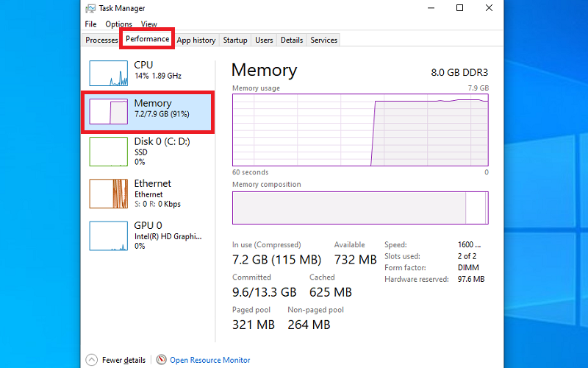Viewport: 588px width, 368px height.
Task: Click the Task Manager title bar icon
Action: [x=91, y=8]
